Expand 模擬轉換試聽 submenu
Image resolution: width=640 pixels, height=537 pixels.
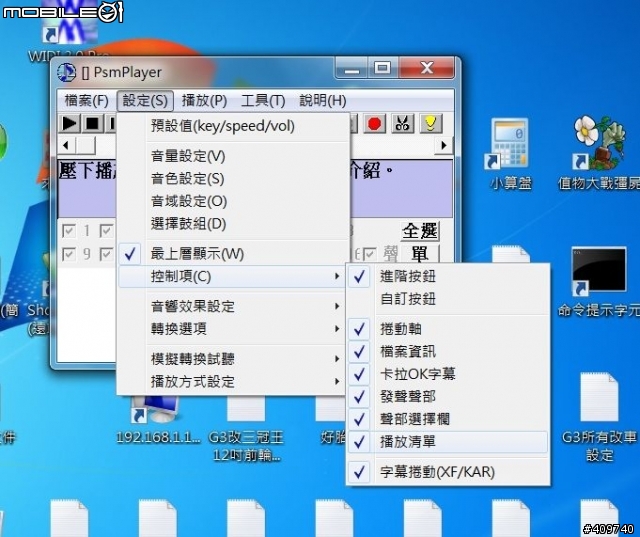[233, 359]
